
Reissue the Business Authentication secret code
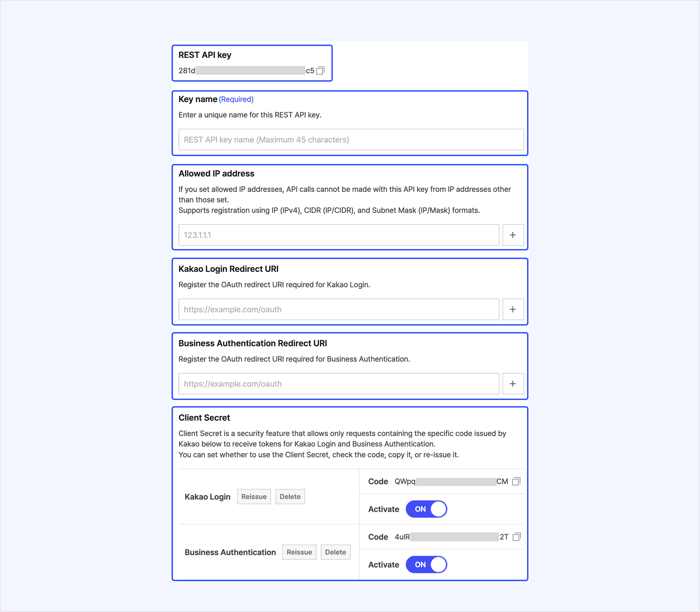[299, 552]
